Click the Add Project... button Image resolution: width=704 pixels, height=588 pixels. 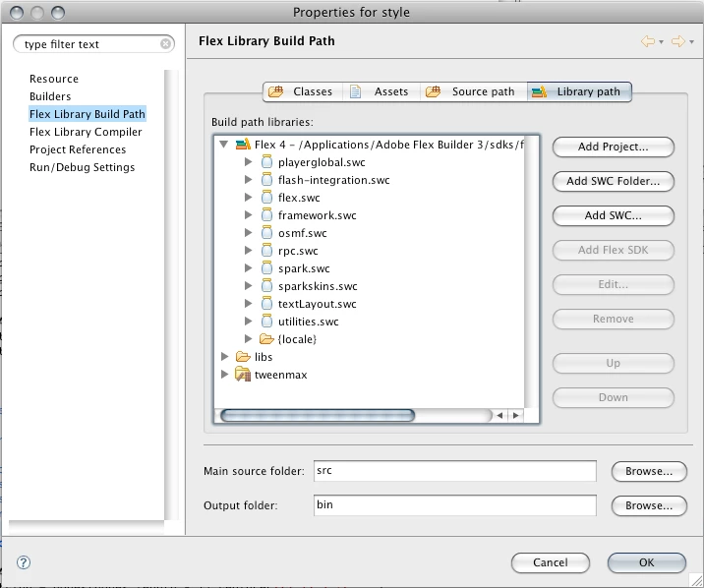[614, 147]
